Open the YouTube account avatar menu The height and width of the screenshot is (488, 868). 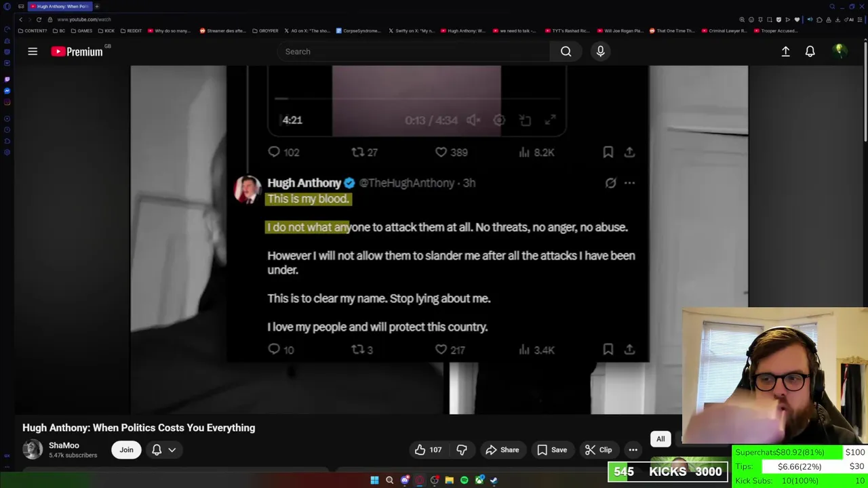pyautogui.click(x=840, y=52)
